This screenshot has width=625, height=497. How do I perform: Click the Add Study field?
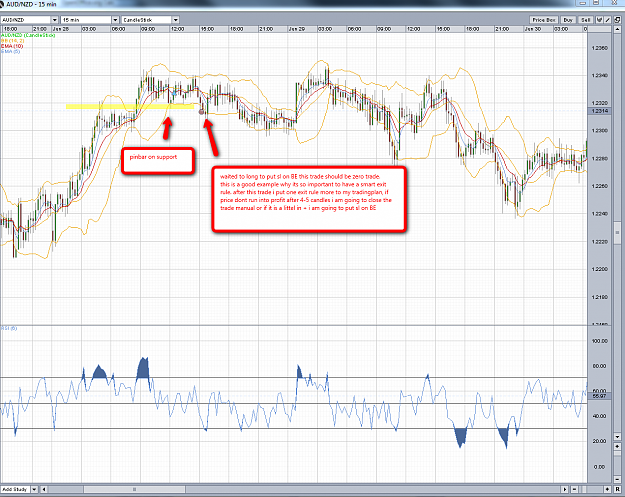pyautogui.click(x=15, y=489)
